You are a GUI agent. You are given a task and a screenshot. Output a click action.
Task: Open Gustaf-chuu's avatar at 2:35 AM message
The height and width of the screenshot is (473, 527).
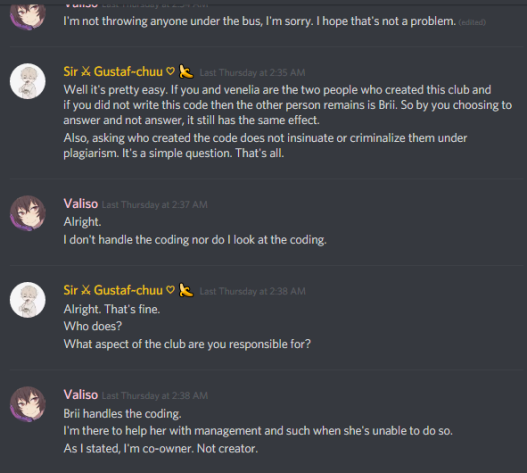tap(28, 81)
